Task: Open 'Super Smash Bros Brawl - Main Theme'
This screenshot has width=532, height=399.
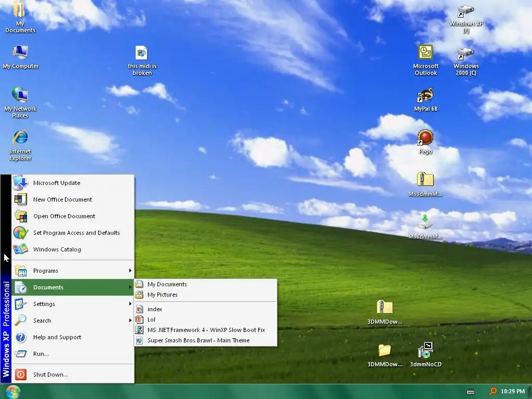Action: 206,340
